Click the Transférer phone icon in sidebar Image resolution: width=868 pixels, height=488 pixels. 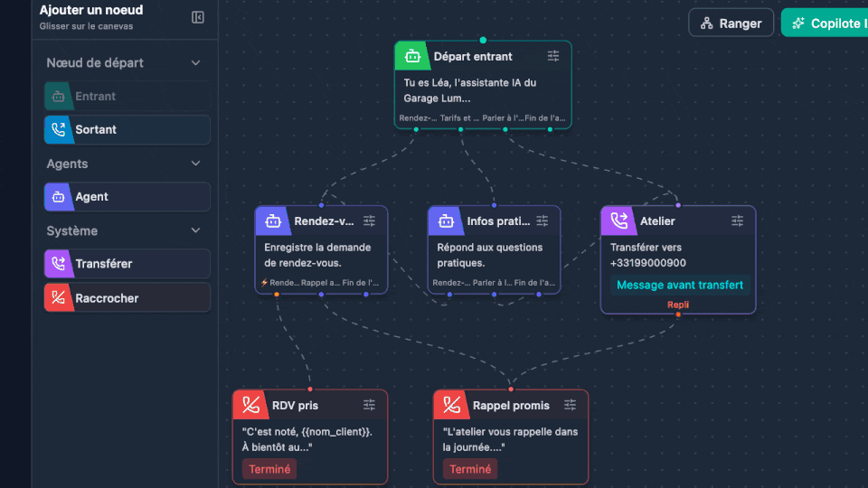pos(58,264)
